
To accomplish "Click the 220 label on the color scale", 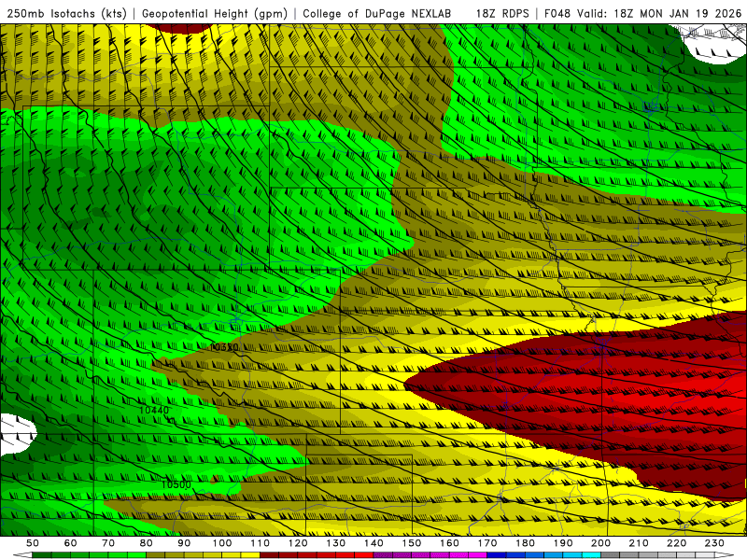I will (x=676, y=543).
